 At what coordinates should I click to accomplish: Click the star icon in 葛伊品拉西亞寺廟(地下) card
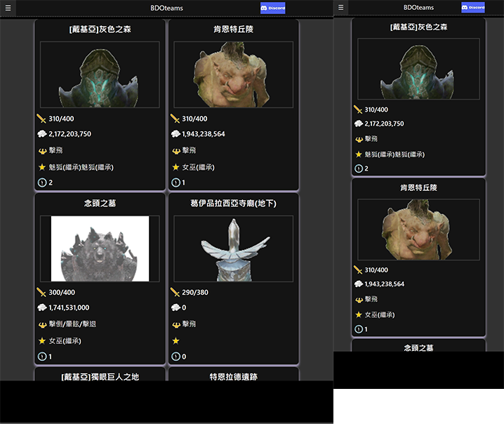[x=175, y=341]
